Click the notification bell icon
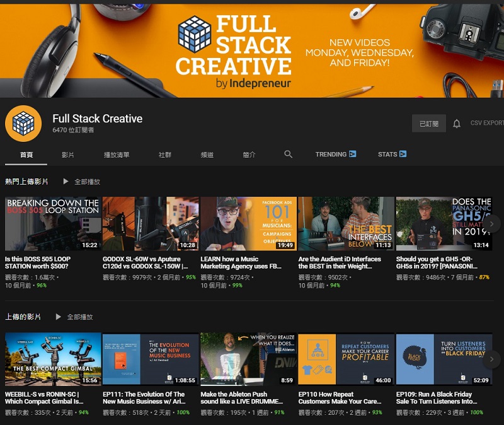This screenshot has height=425, width=504. pos(457,124)
